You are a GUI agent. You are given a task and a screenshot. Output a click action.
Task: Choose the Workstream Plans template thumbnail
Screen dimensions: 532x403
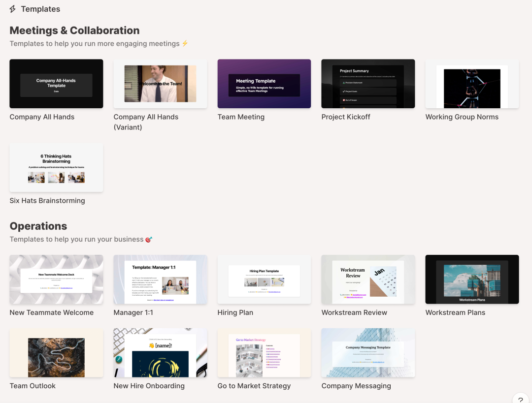tap(472, 279)
